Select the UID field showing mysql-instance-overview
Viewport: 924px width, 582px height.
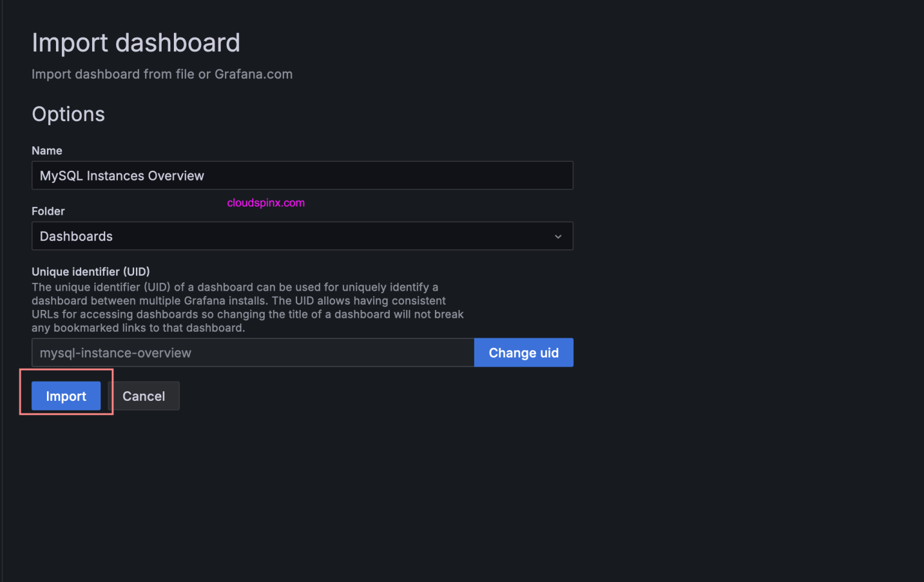click(x=253, y=352)
